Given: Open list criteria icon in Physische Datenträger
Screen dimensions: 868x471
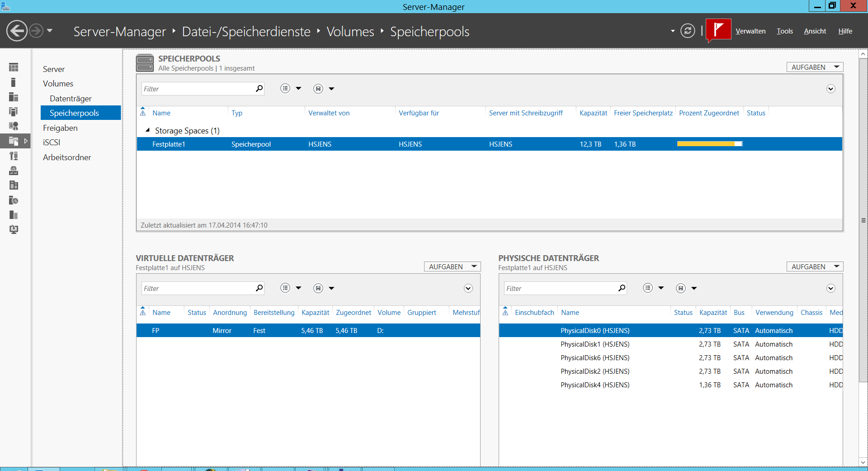Looking at the screenshot, I should point(648,288).
